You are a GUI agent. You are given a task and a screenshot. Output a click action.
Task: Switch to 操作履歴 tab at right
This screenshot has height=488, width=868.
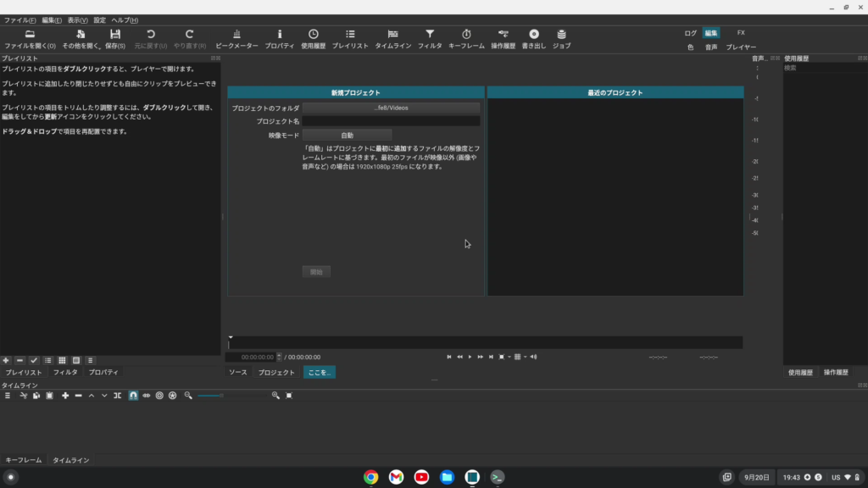click(x=836, y=373)
